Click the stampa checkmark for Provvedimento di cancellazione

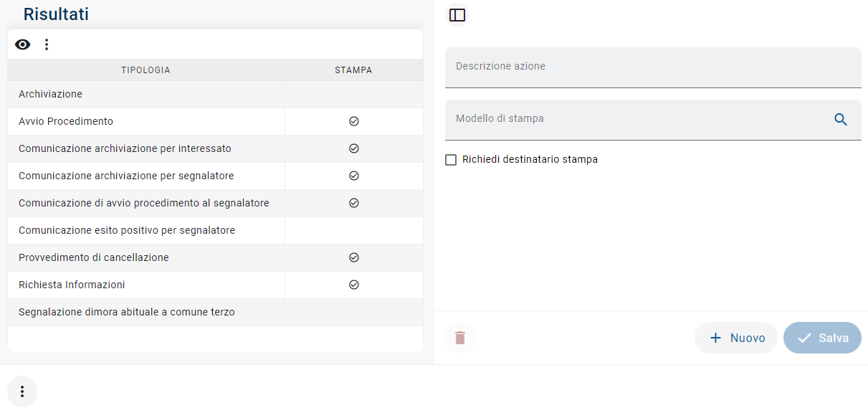point(353,257)
